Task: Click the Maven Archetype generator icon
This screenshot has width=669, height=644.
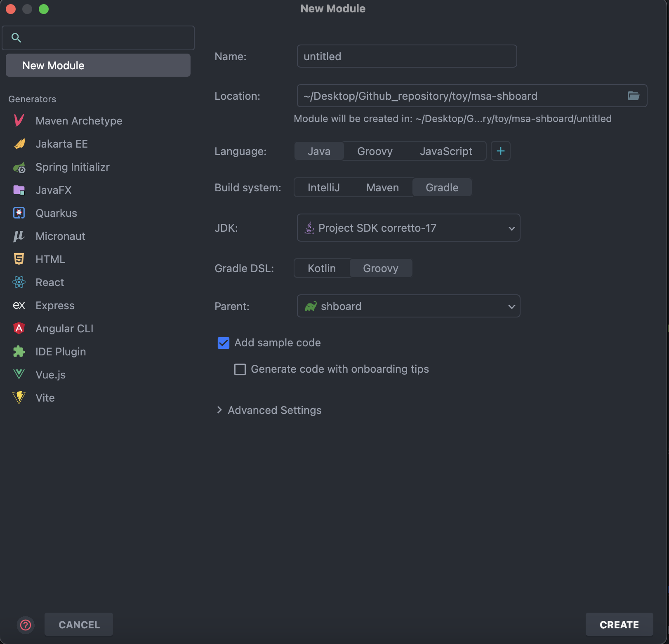Action: coord(19,120)
